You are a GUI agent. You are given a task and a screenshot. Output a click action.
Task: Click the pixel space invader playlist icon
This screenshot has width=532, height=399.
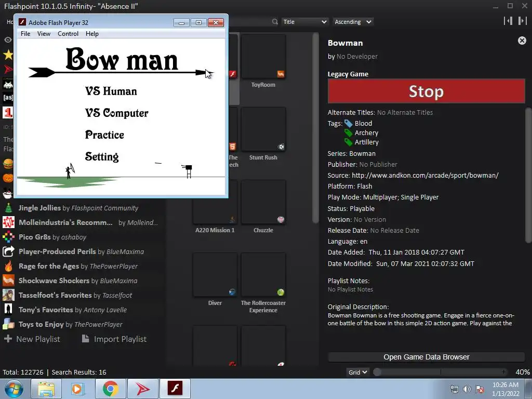coord(8,84)
